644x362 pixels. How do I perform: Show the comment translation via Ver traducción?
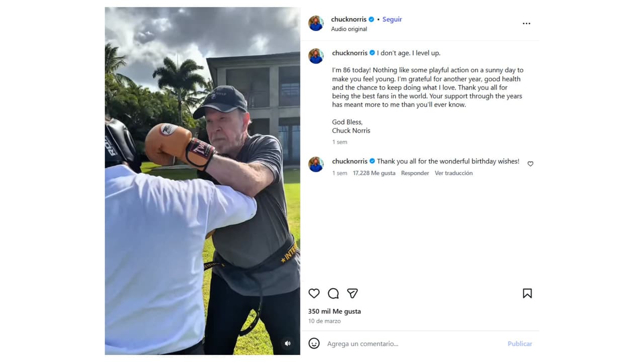[454, 173]
